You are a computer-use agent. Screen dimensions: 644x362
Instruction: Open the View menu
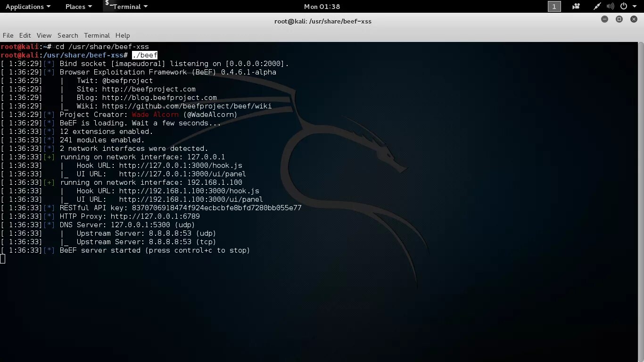click(44, 35)
